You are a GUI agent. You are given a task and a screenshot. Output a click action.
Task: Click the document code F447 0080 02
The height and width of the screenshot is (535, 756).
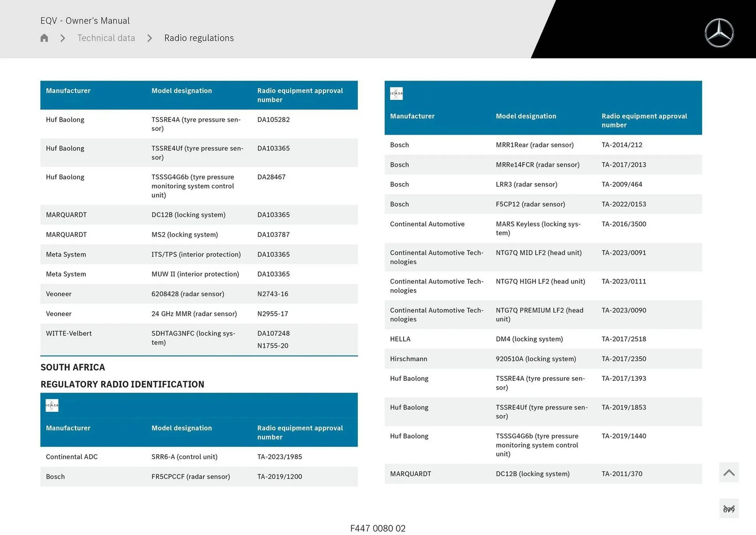(x=378, y=528)
